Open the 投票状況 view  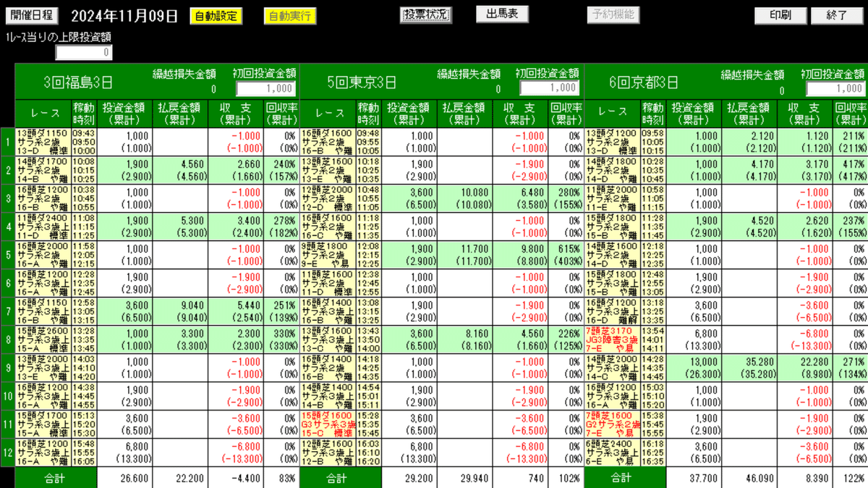(425, 14)
